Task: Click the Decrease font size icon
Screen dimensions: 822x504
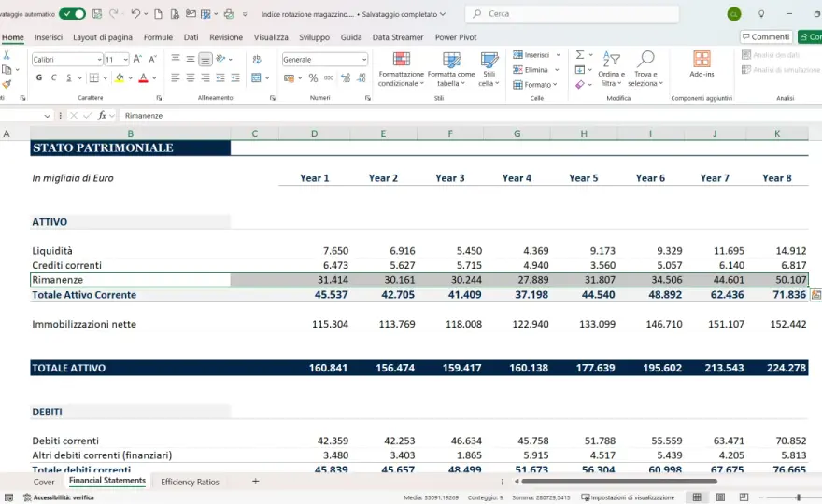Action: click(x=152, y=59)
